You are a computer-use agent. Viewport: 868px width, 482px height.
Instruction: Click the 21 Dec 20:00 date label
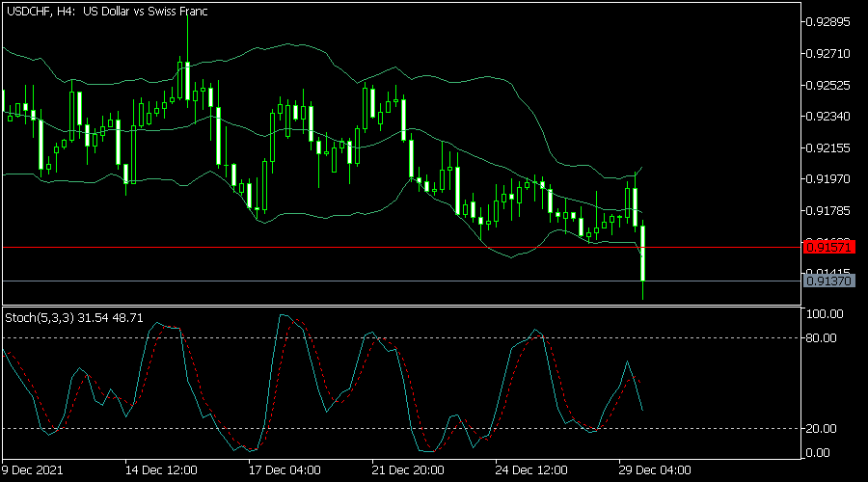(408, 470)
